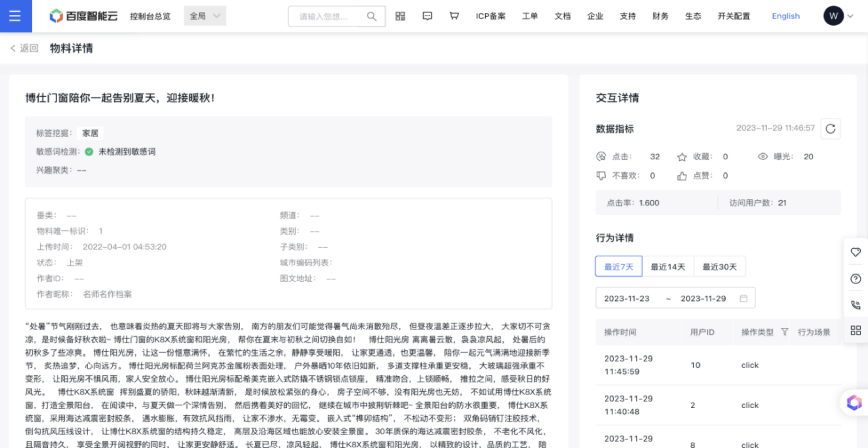Click the 曝光 eye icon

[x=763, y=157]
